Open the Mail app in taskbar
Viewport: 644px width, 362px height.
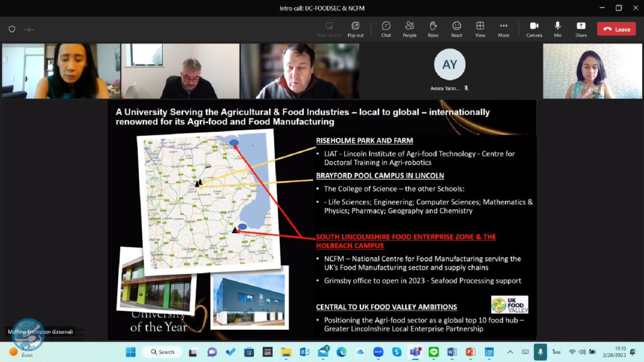tap(323, 352)
